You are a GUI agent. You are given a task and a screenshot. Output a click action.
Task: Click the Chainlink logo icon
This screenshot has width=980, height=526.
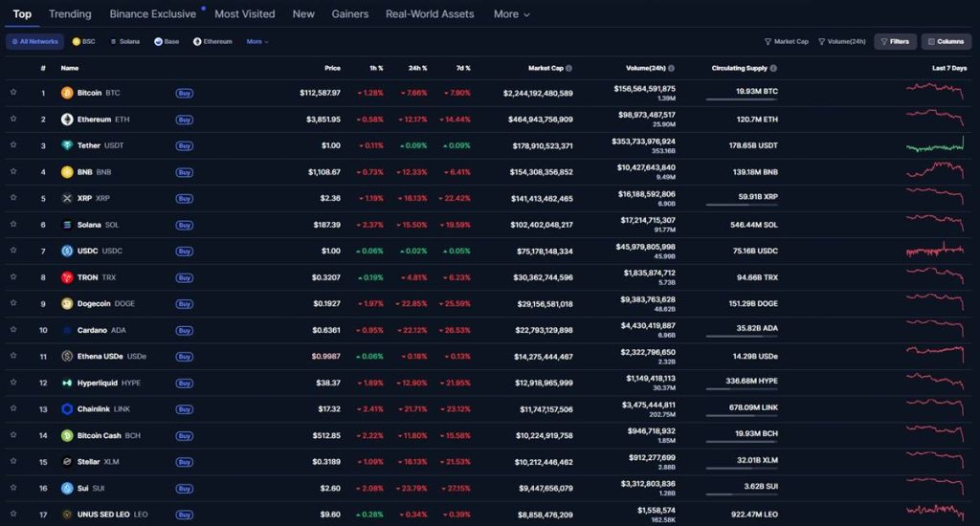pos(67,409)
